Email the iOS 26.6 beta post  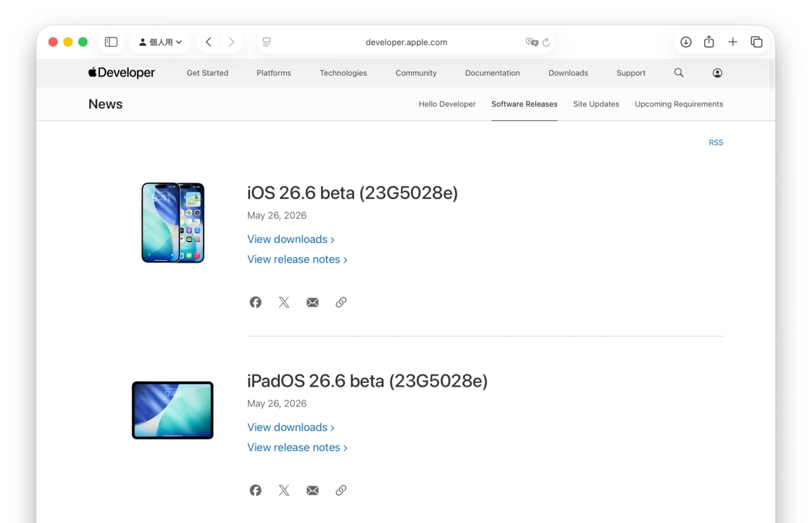point(313,302)
